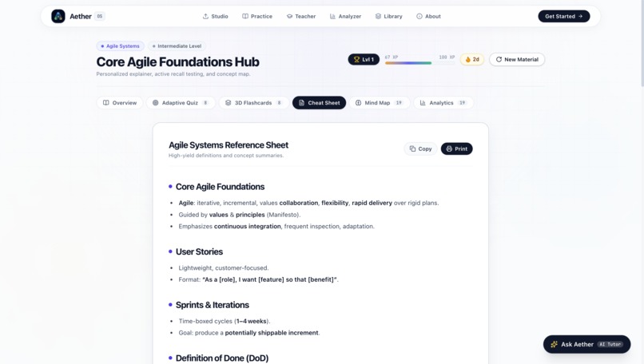Click the Lvl 1 badge
The height and width of the screenshot is (364, 644).
tap(364, 60)
